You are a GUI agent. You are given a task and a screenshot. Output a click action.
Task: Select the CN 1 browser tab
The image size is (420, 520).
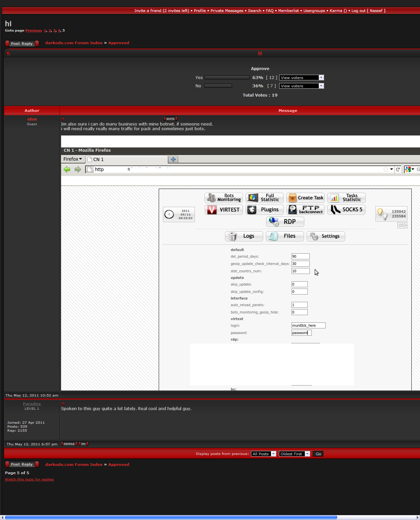pos(126,159)
